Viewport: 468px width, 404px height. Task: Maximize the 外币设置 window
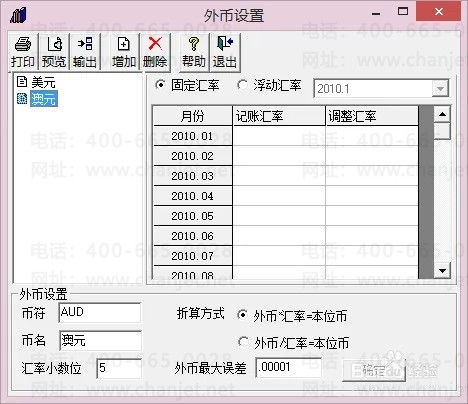(403, 12)
